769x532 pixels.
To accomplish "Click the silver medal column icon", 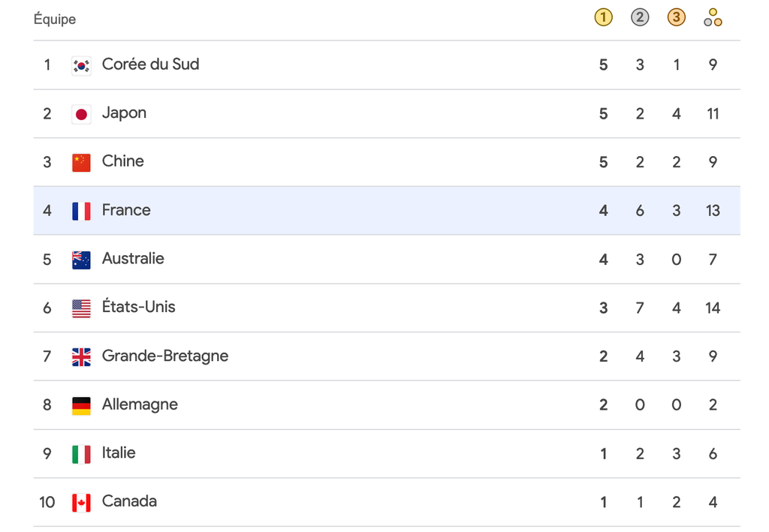I will pos(640,18).
